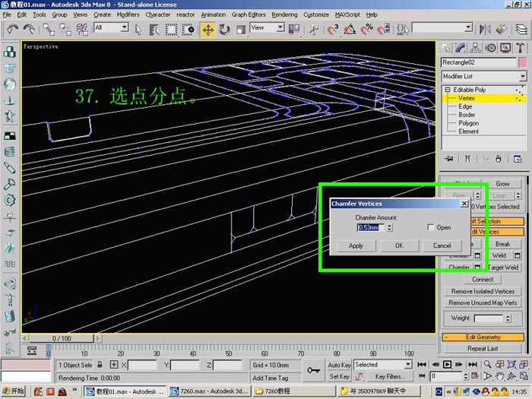Jump to the end frame button

point(472,365)
